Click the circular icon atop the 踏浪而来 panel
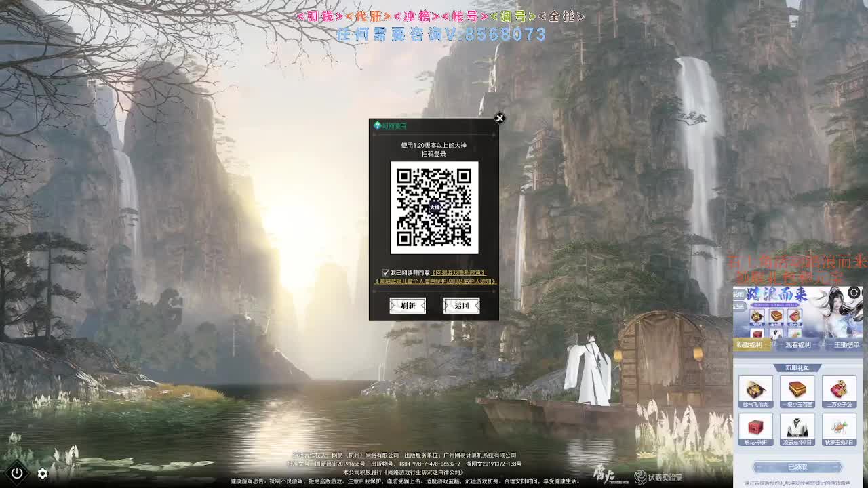The width and height of the screenshot is (868, 488). pos(854,291)
